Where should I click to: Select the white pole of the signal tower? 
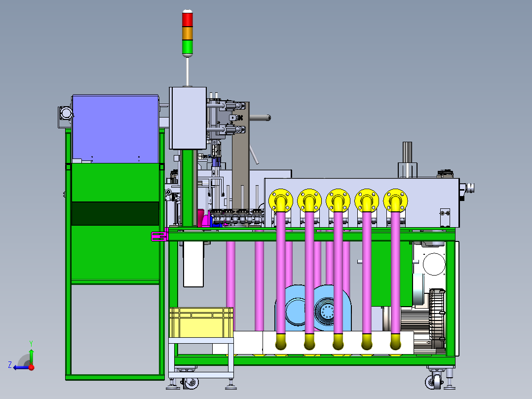coord(188,71)
